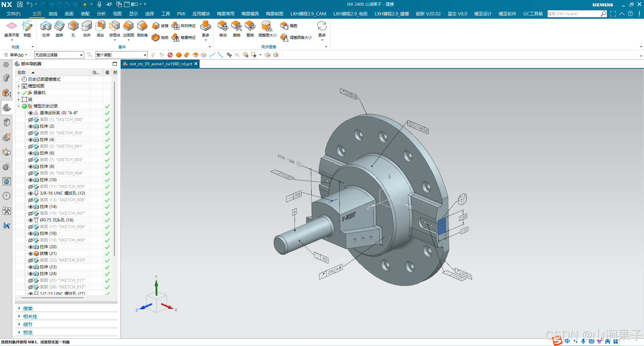Show hidden 草图 (1) SKETCH_000 eye
The width and height of the screenshot is (644, 346).
point(31,120)
